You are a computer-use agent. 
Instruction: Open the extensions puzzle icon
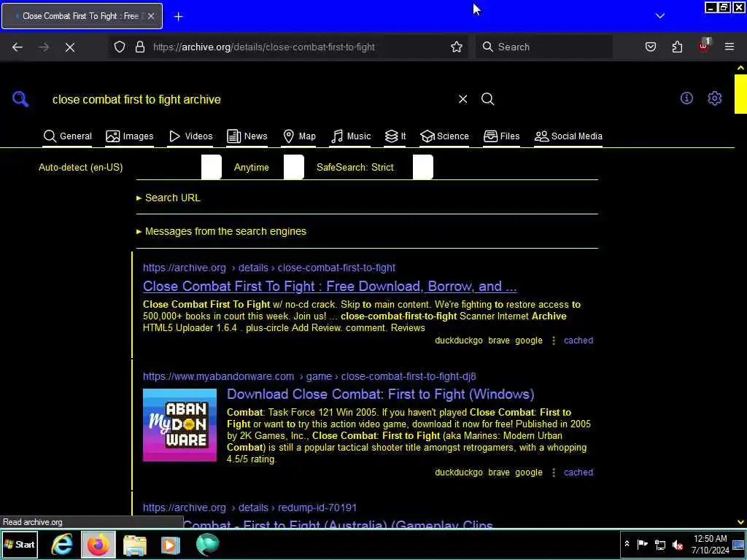[x=677, y=47]
